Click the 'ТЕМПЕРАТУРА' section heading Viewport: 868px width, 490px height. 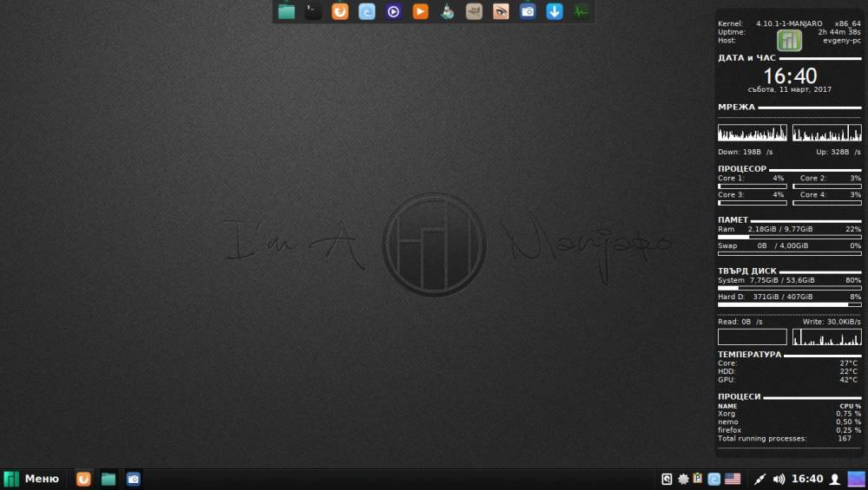(x=750, y=355)
